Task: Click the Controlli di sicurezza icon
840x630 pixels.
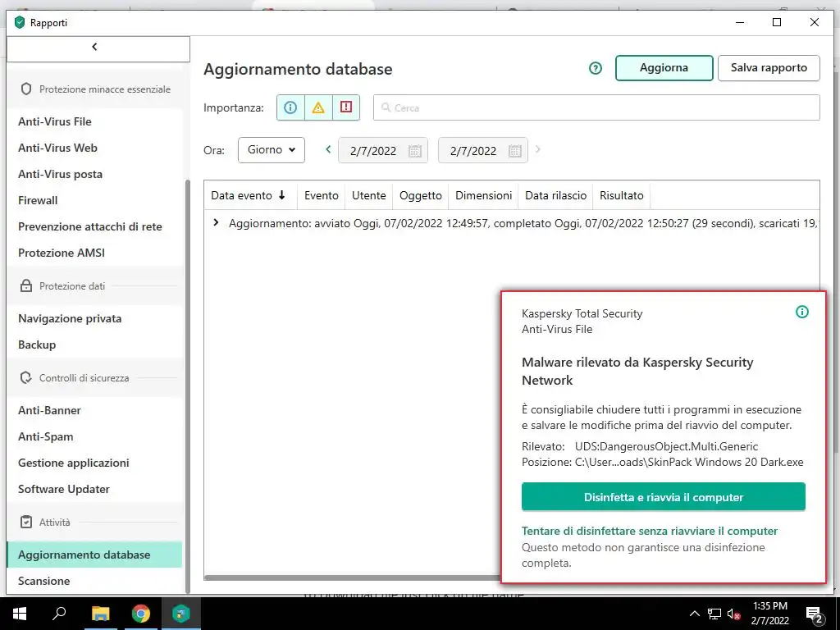Action: click(26, 377)
